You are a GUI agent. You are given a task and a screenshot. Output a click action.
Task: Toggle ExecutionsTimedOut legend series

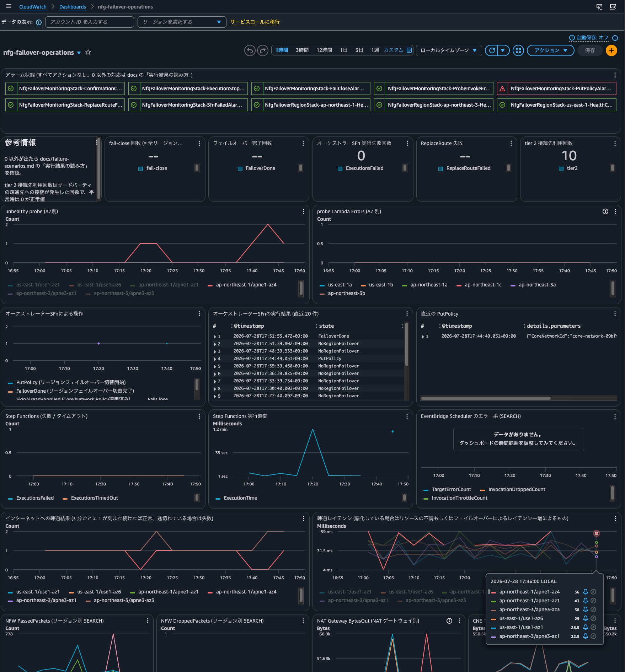pos(90,498)
